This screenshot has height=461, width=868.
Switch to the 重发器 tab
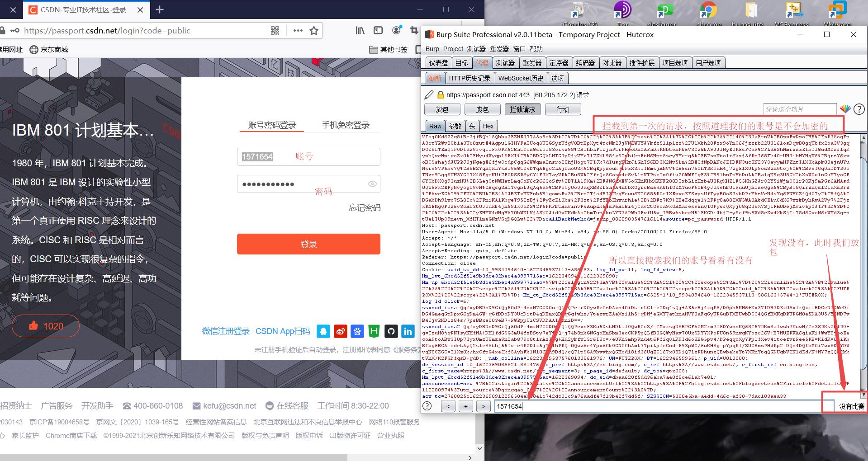coord(532,63)
